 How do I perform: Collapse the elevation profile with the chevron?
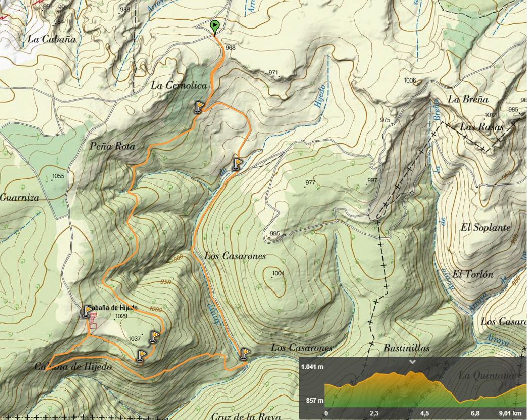click(413, 362)
